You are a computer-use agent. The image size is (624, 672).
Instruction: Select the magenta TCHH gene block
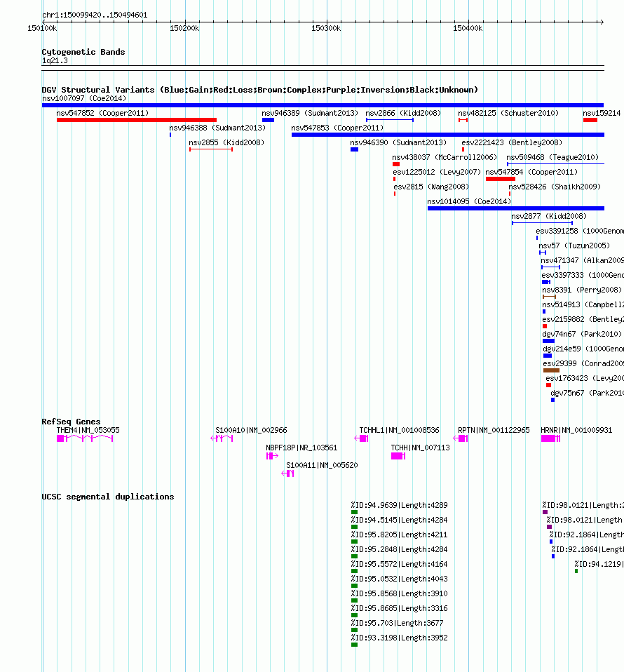[398, 455]
